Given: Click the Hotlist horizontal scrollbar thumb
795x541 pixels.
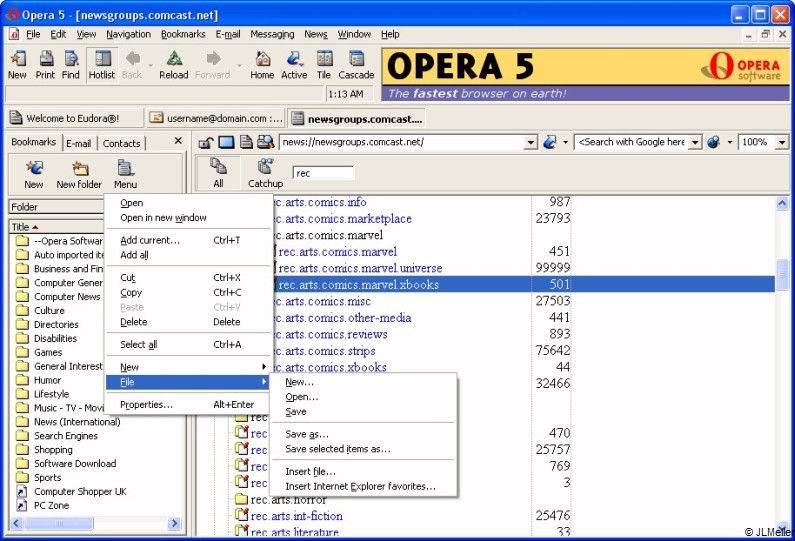Looking at the screenshot, I should point(59,523).
